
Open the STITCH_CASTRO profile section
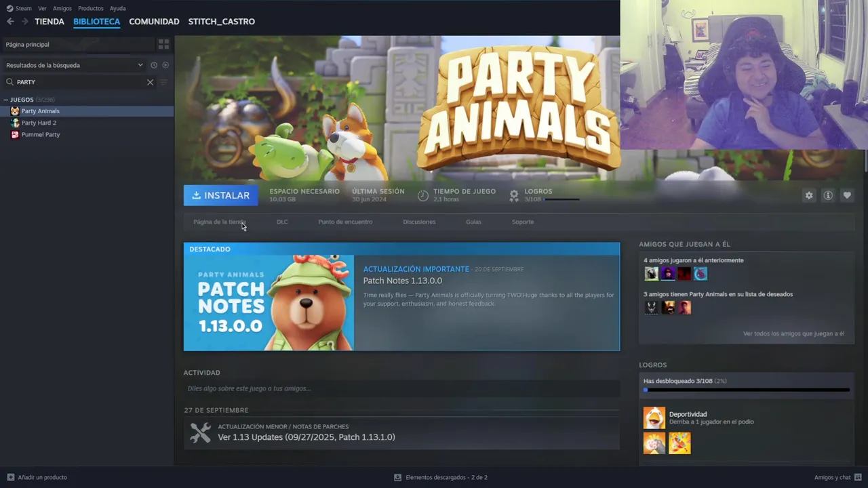[x=222, y=22]
